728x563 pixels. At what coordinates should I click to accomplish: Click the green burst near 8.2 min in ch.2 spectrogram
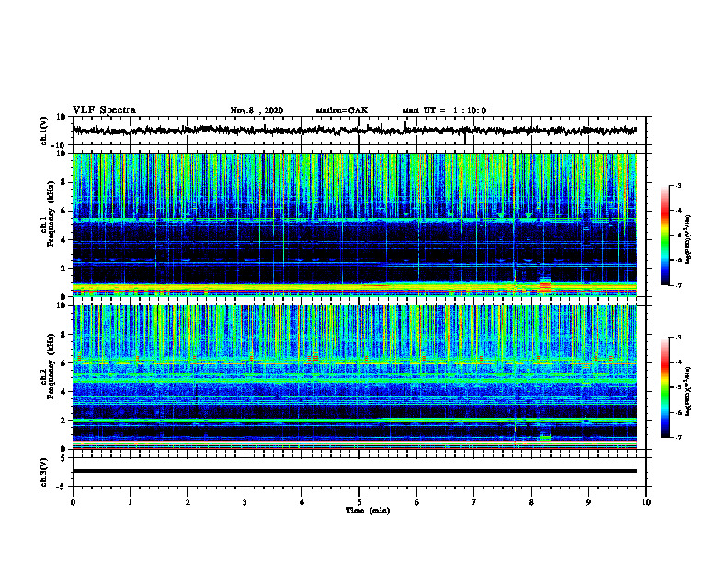545,438
